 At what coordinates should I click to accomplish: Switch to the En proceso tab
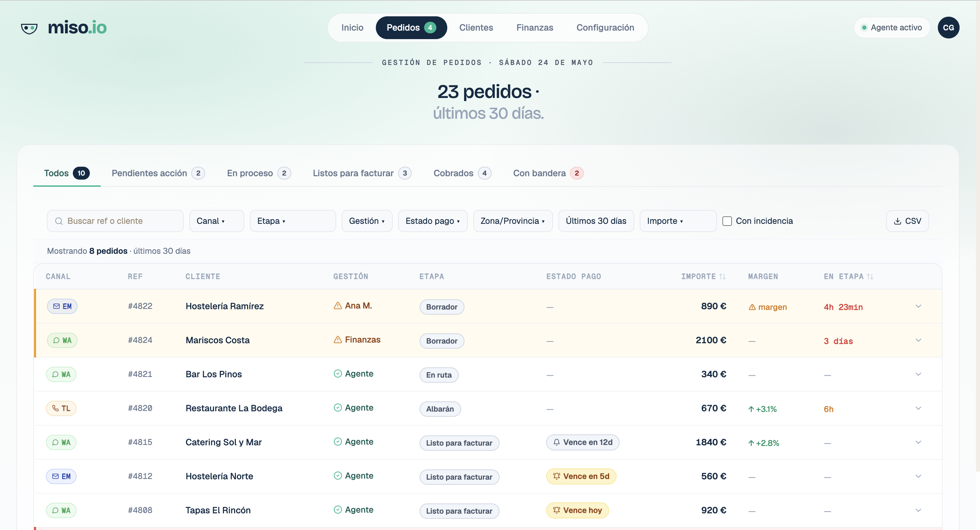point(259,173)
